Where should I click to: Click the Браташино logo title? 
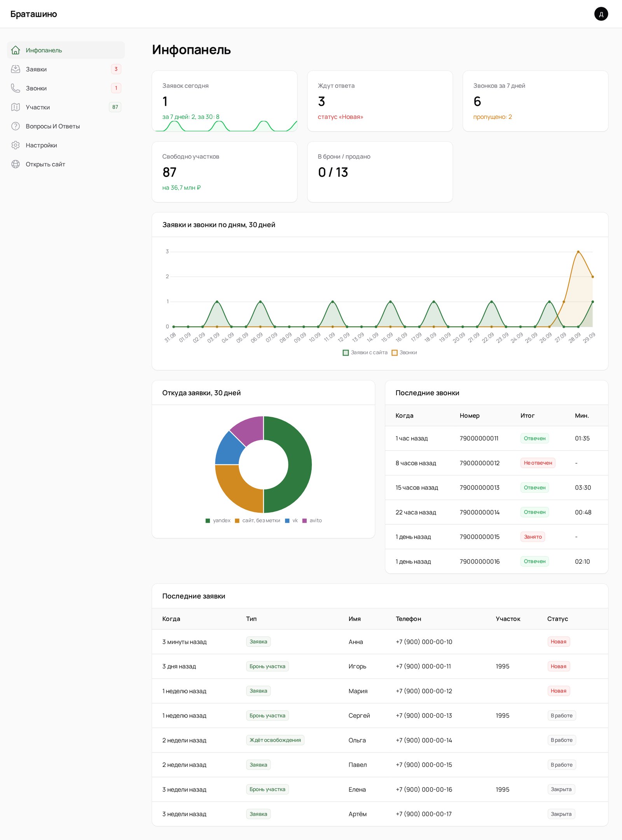pos(33,14)
